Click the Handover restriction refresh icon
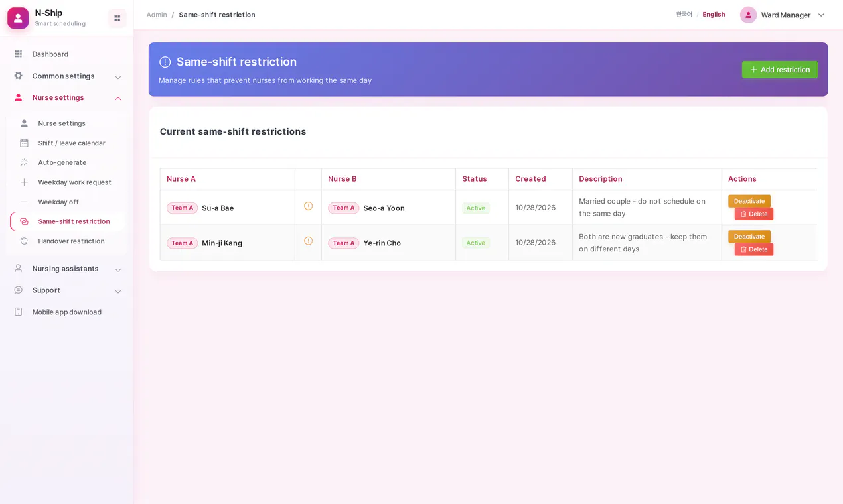Screen dimensions: 843x504 [x=24, y=241]
